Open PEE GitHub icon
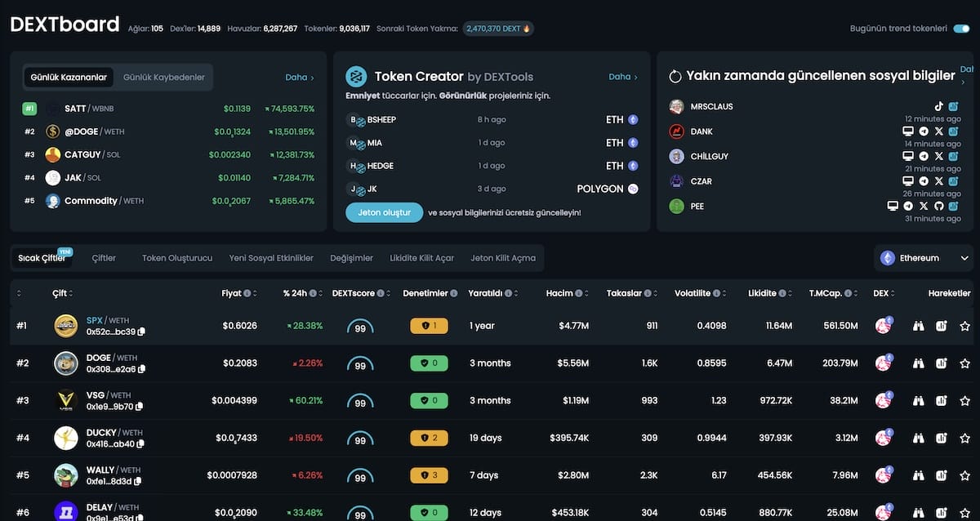Screen dimensions: 980x521 [938, 207]
